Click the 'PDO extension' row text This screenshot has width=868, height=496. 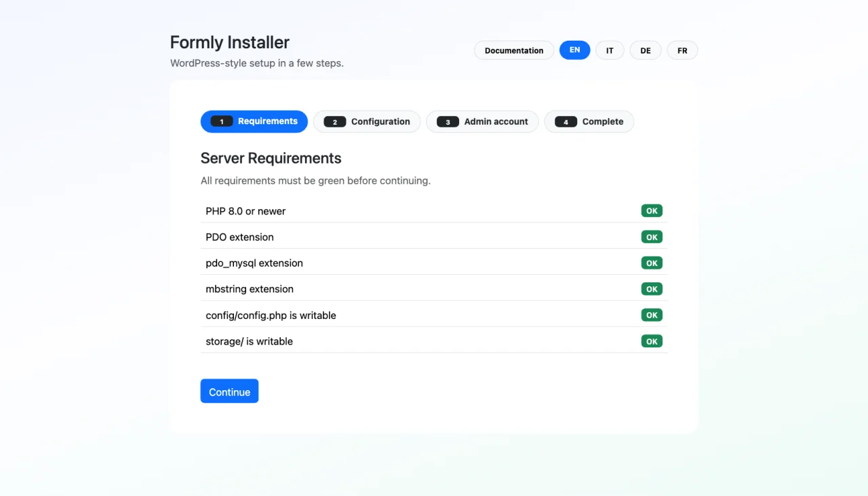click(239, 237)
